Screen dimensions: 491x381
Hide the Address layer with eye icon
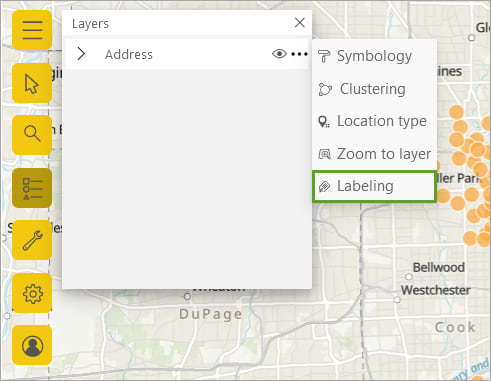[x=279, y=54]
